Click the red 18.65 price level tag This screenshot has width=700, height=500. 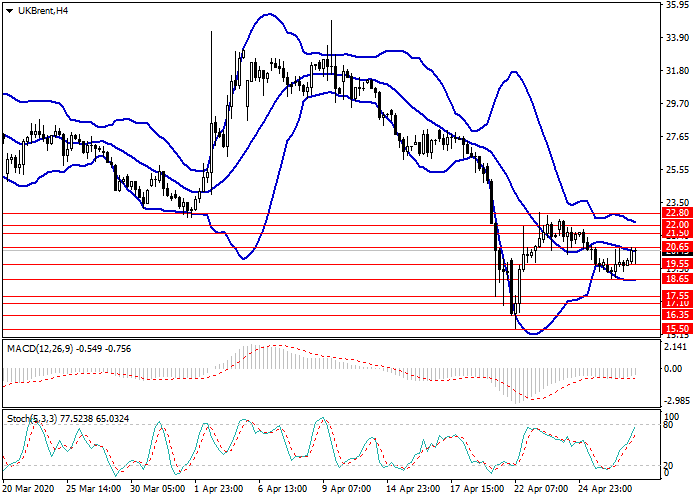coord(677,279)
